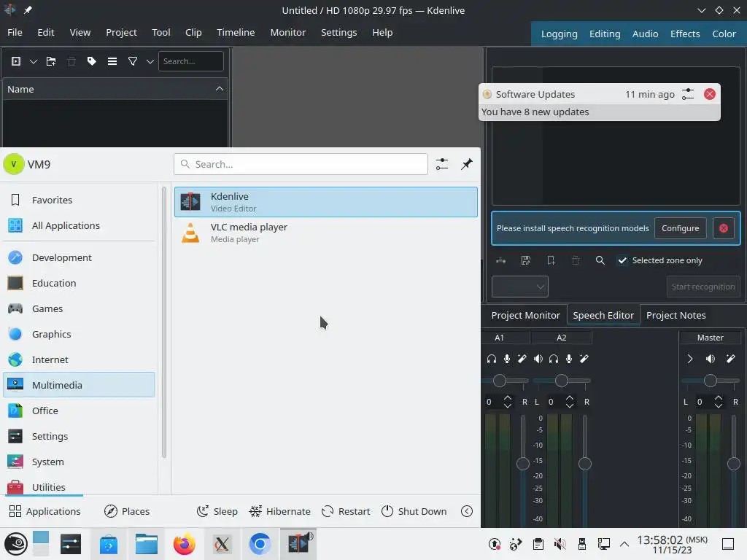Click the Name column sort arrow

coord(219,89)
